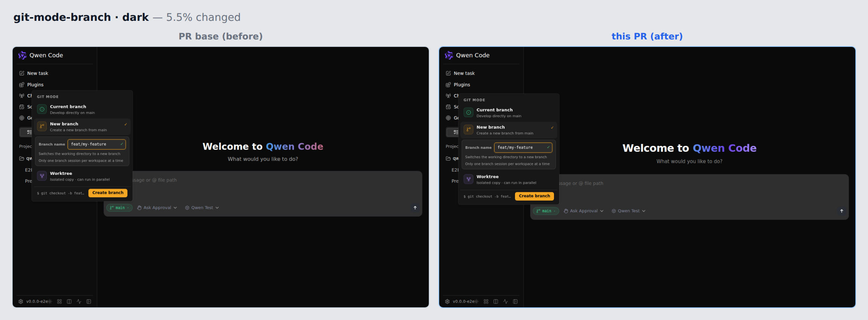Click the four-squares grid icon in before panel footer

pyautogui.click(x=59, y=301)
